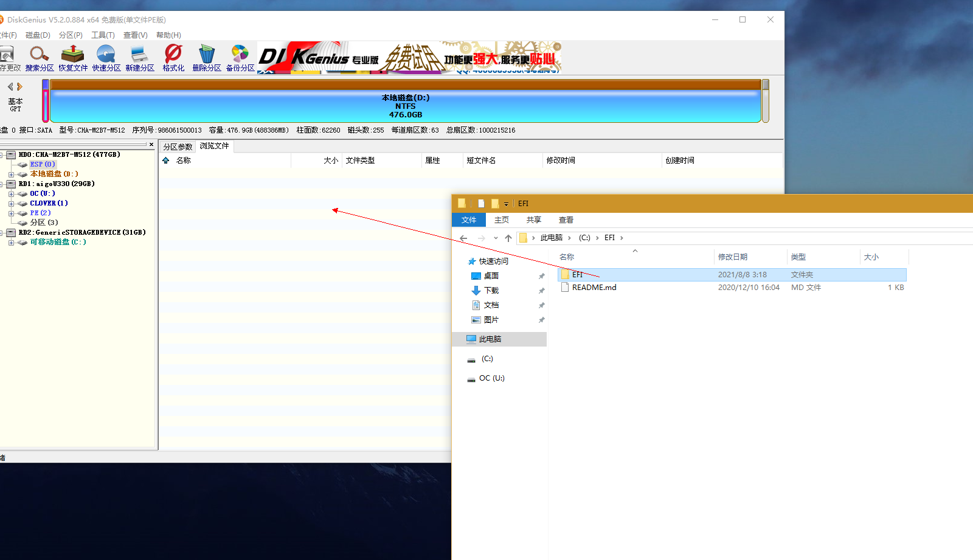Open the 快速分区 (Quick Partition) tool

pos(106,55)
